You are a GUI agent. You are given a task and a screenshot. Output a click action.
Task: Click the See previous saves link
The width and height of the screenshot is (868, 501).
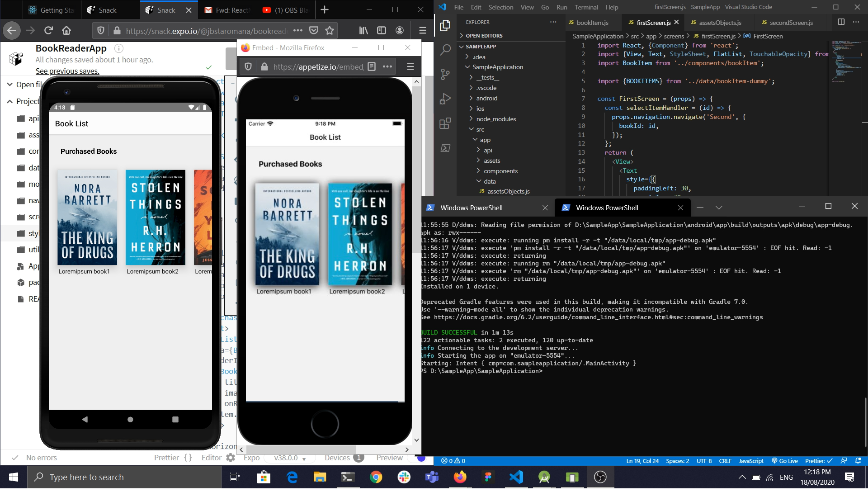67,71
